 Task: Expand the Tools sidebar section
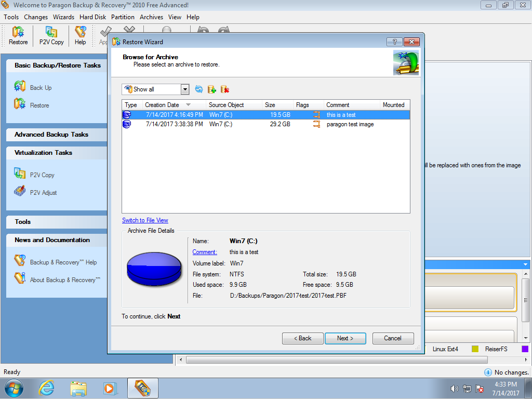23,222
